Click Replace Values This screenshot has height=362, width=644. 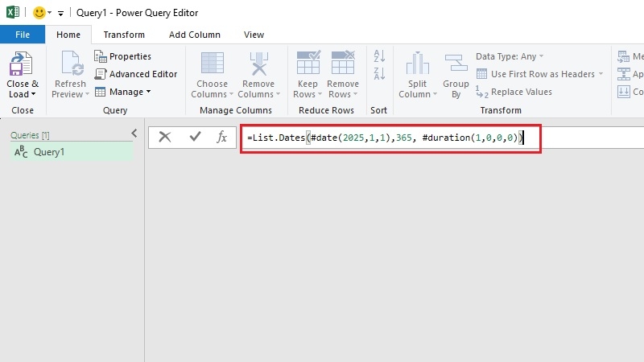point(514,92)
